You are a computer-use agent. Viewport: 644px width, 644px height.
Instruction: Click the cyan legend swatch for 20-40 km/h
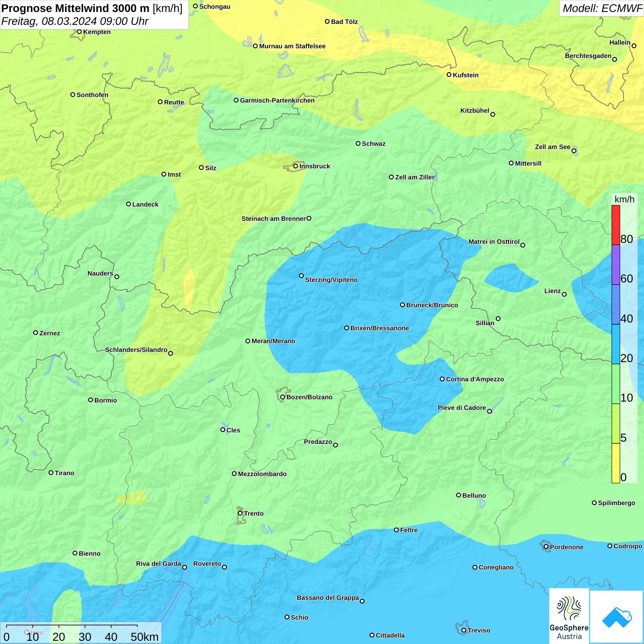tap(615, 344)
